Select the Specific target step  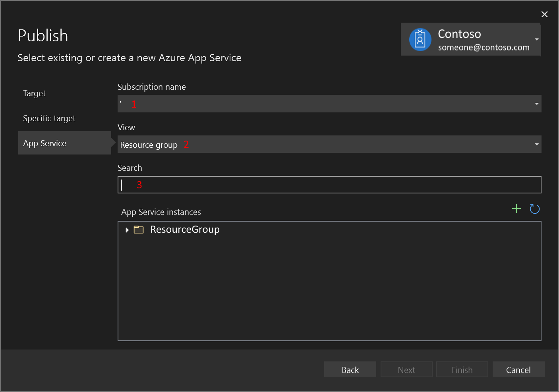pyautogui.click(x=49, y=118)
